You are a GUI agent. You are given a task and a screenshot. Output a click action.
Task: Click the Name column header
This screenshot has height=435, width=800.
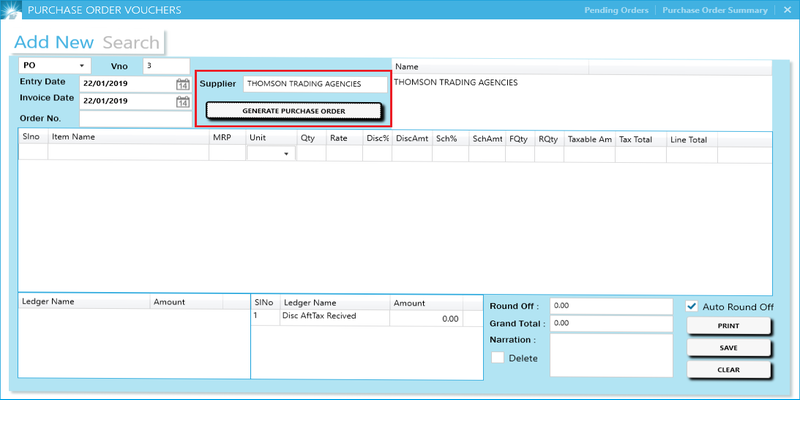pyautogui.click(x=490, y=67)
